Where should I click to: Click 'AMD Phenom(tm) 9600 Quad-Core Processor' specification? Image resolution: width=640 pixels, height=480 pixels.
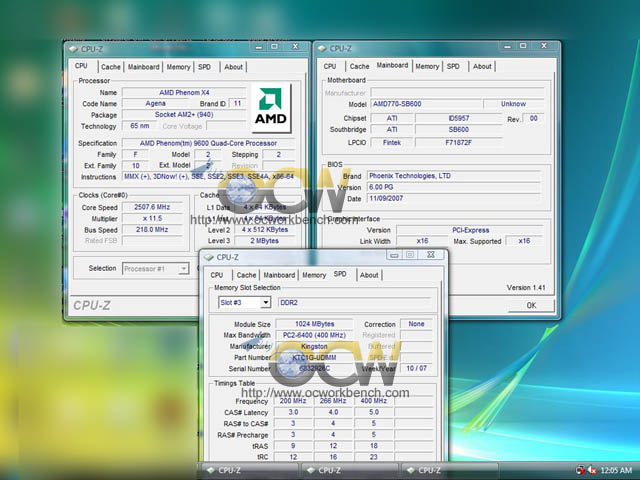(208, 143)
